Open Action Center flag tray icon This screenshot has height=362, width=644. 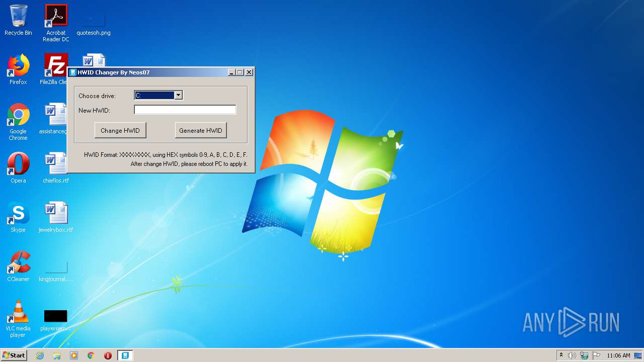pyautogui.click(x=596, y=355)
